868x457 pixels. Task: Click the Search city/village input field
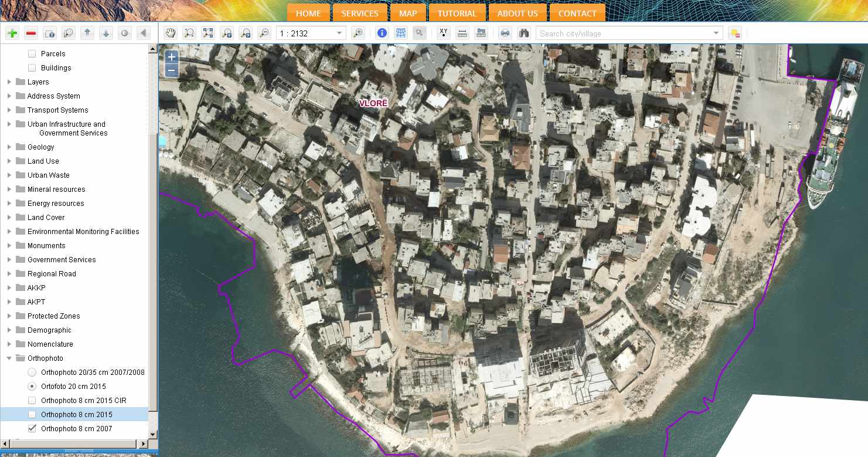624,33
